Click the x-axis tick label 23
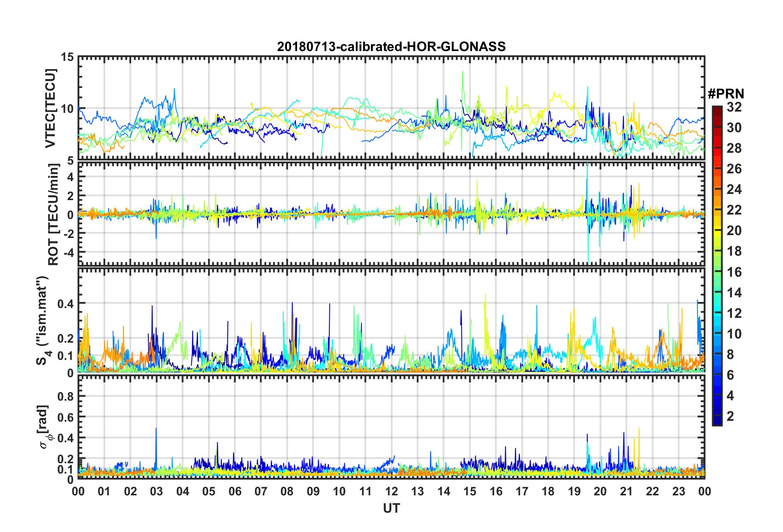Screen dimensions: 783x532 click(679, 492)
